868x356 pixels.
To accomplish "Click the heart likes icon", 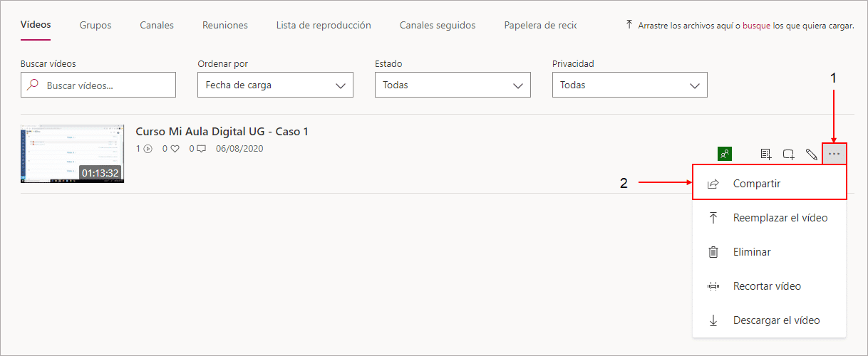I will (x=175, y=149).
